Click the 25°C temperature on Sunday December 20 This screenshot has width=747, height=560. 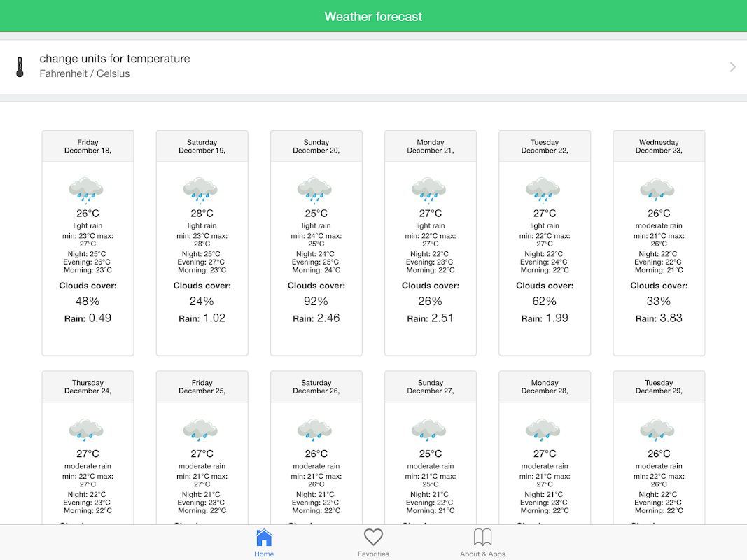click(316, 213)
